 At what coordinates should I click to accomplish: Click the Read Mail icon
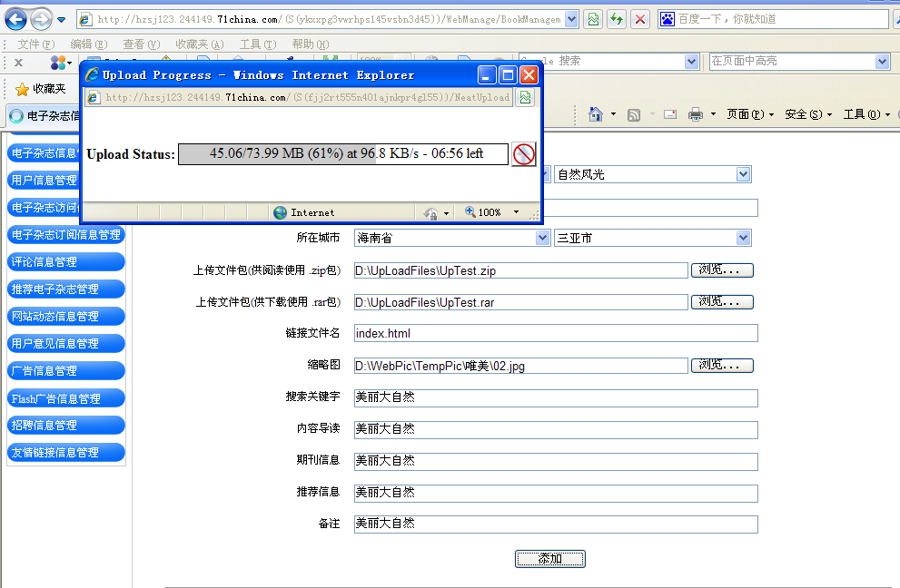670,114
